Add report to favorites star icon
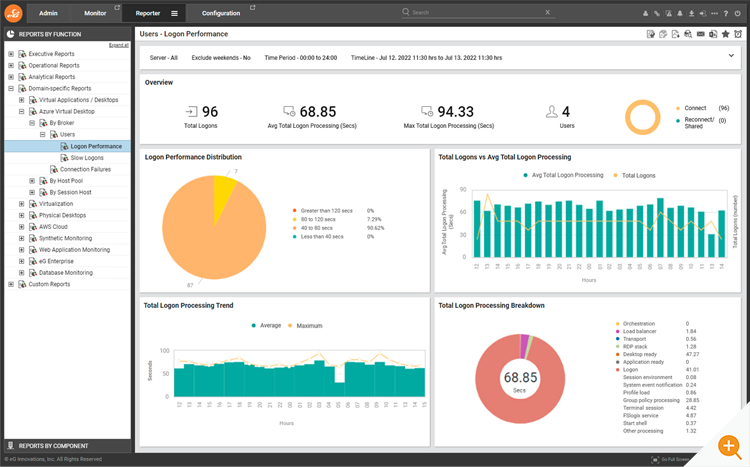Image resolution: width=750 pixels, height=467 pixels. click(726, 34)
